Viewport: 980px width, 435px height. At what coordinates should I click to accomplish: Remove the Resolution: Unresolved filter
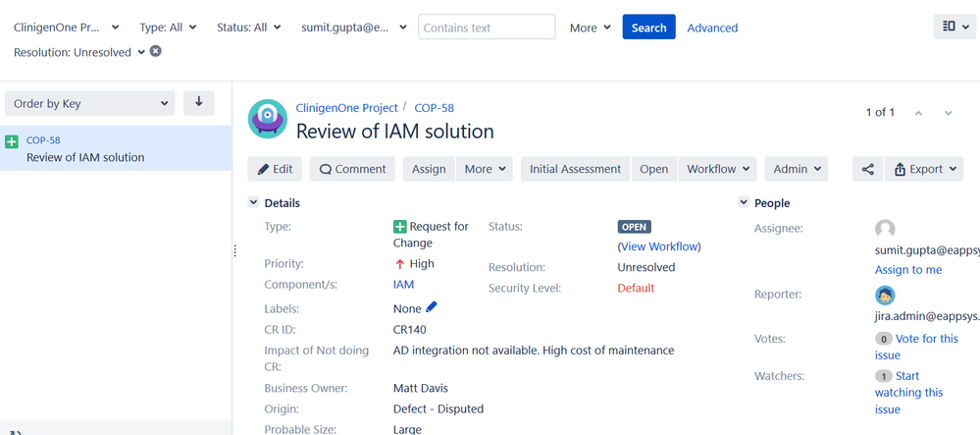156,51
